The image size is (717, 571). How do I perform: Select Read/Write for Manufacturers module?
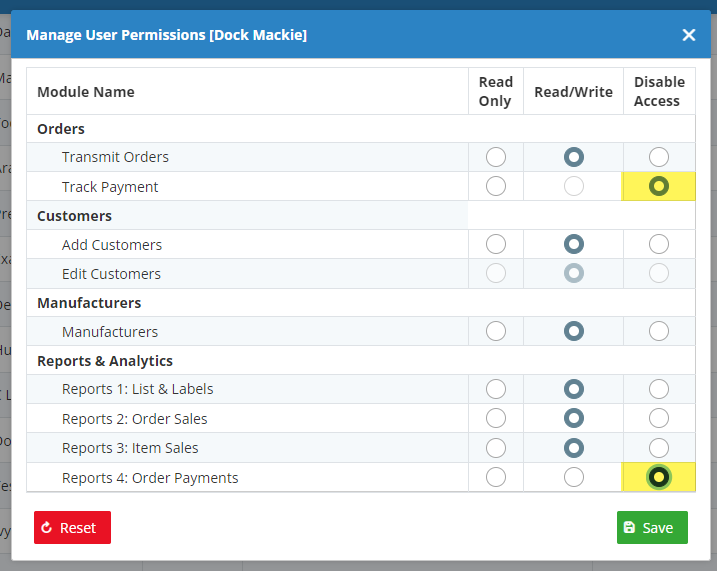pos(573,331)
